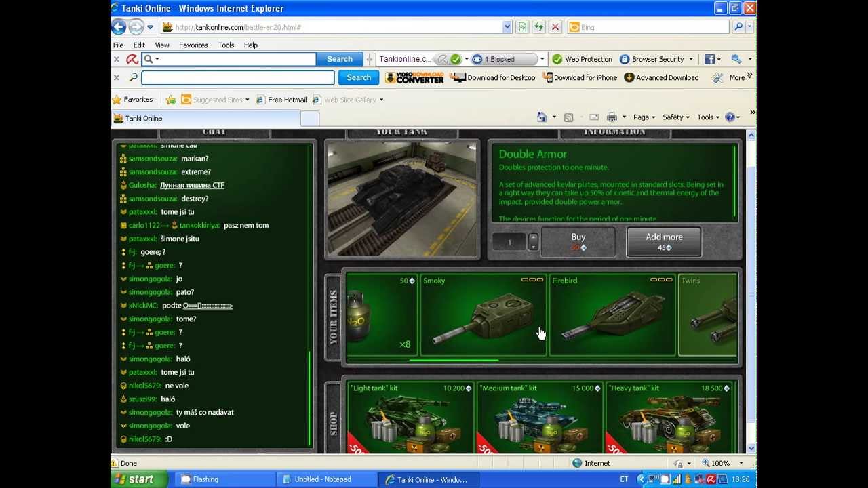The image size is (868, 488).
Task: Open the Edit menu
Action: coord(139,45)
